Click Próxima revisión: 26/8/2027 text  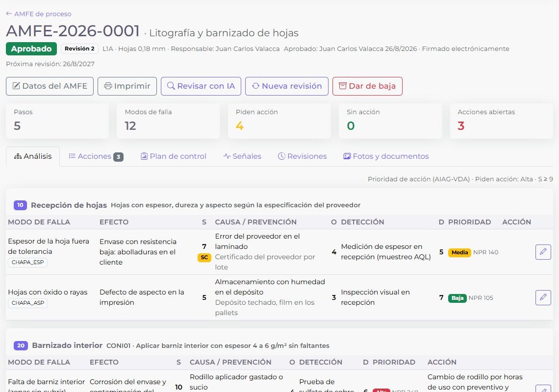[x=51, y=64]
